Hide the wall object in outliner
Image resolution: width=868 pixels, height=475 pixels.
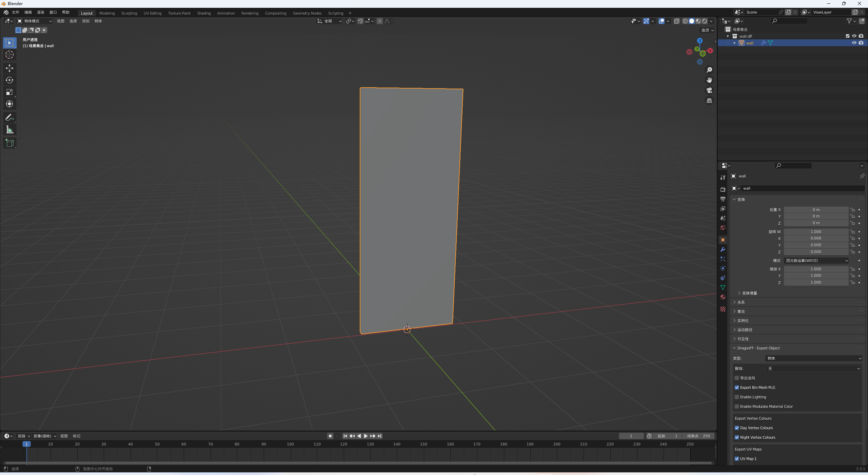[854, 43]
